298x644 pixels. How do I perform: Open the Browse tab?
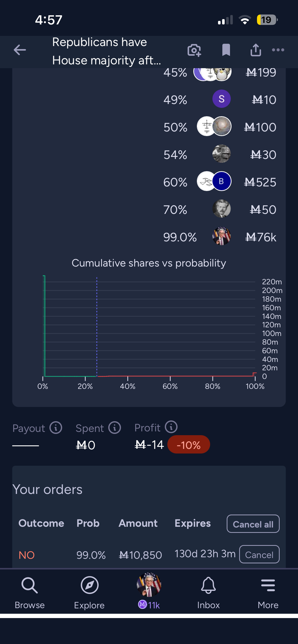tap(30, 593)
